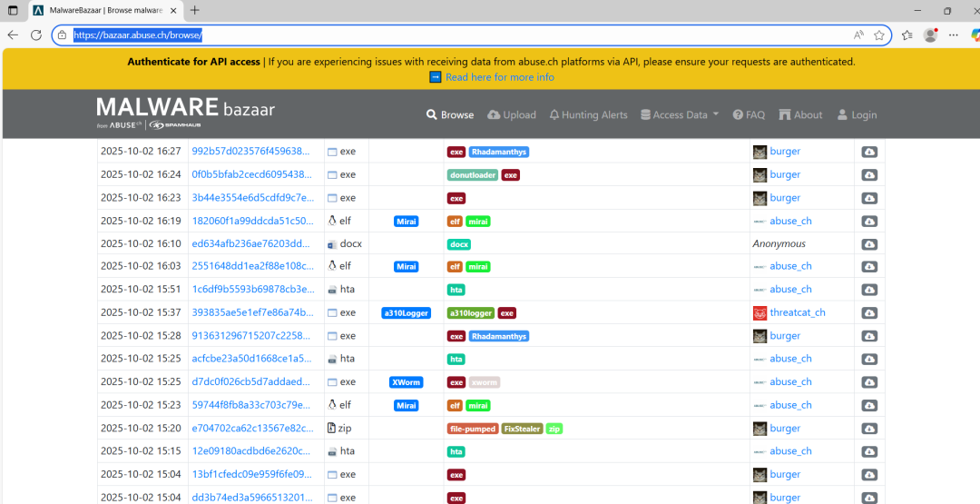Click the browser address bar URL
Screen dimensions: 980x504
tap(138, 35)
